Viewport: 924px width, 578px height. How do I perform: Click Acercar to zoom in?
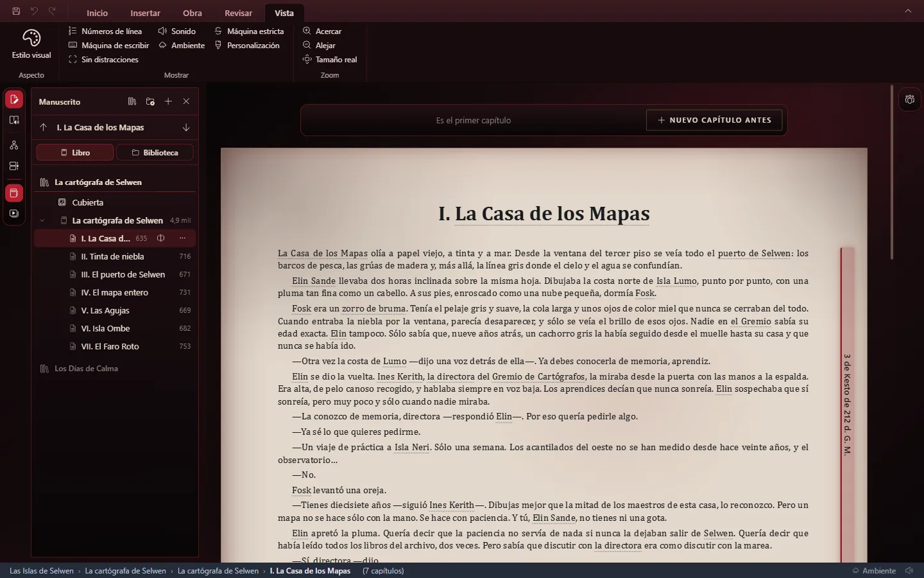[x=322, y=31]
